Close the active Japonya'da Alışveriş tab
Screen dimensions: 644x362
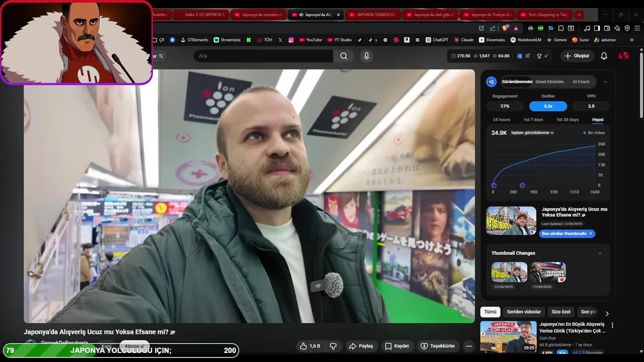tap(338, 15)
